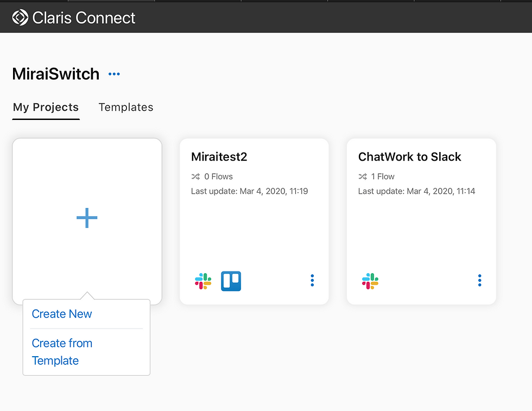Click the Miraitest2 last update timestamp
This screenshot has height=411, width=532.
pyautogui.click(x=250, y=191)
